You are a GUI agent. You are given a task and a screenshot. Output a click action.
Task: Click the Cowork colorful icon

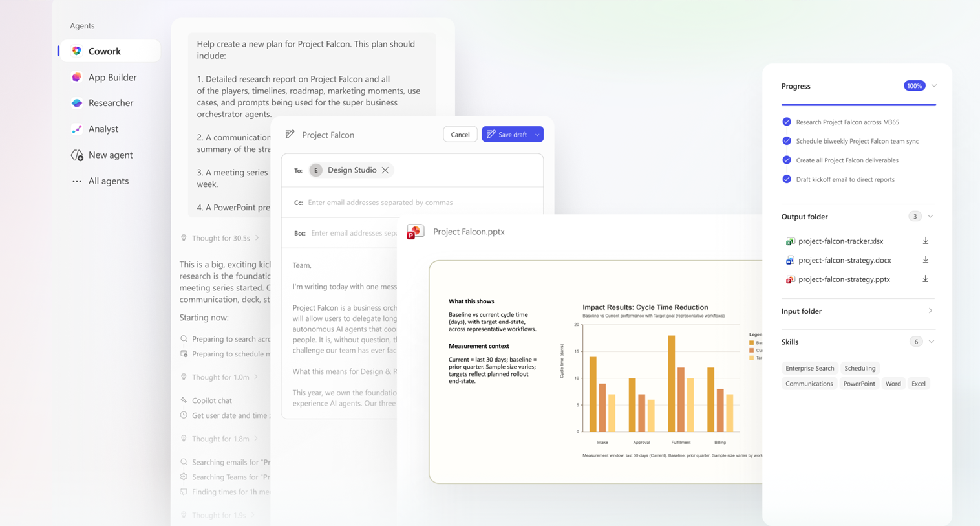coord(77,51)
